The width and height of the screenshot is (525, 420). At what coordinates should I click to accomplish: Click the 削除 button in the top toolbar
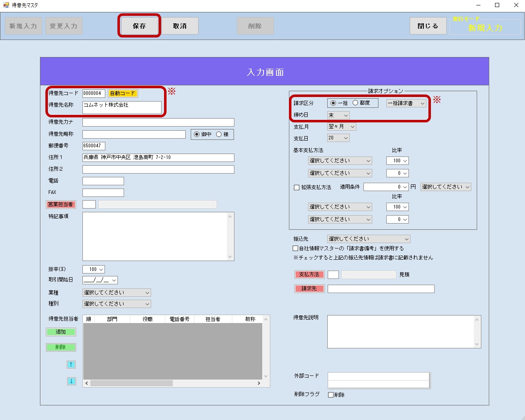coord(255,26)
